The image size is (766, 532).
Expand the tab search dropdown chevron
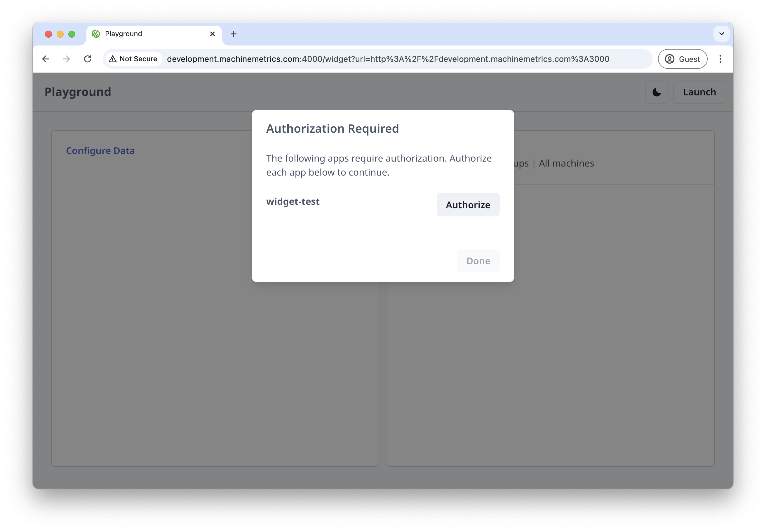click(721, 34)
